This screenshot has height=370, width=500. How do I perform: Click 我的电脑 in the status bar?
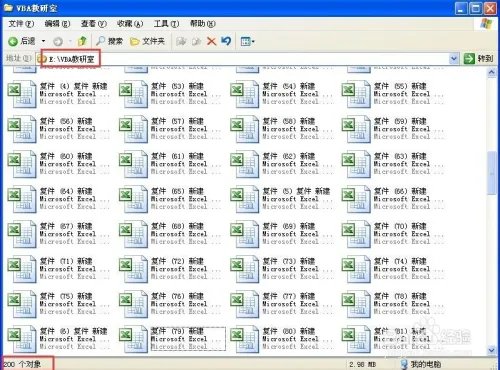pos(421,364)
